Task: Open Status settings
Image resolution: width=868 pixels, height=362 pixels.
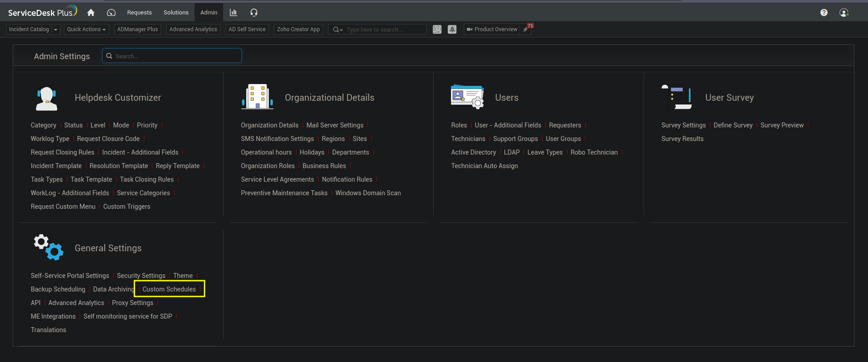Action: tap(73, 125)
